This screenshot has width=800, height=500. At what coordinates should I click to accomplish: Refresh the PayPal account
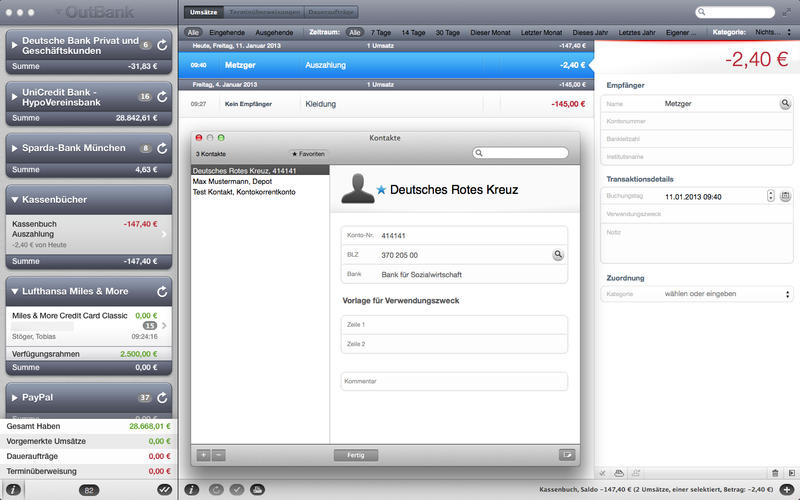[x=162, y=397]
